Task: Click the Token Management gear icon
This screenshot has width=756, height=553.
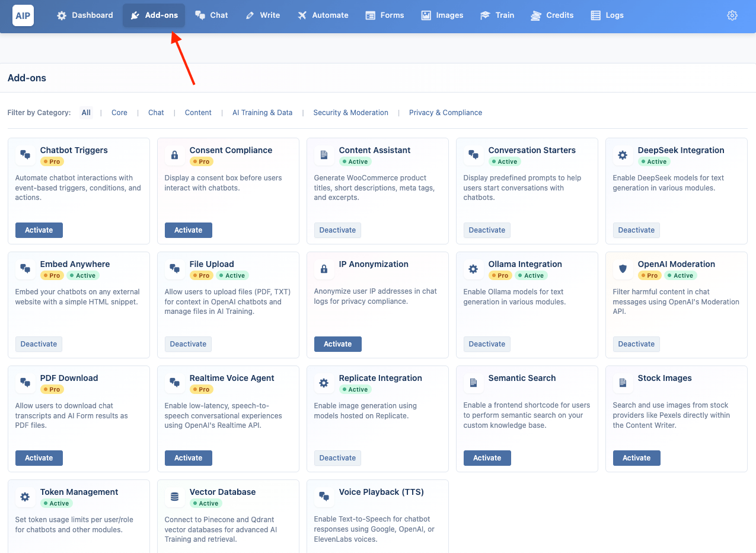Action: coord(25,497)
